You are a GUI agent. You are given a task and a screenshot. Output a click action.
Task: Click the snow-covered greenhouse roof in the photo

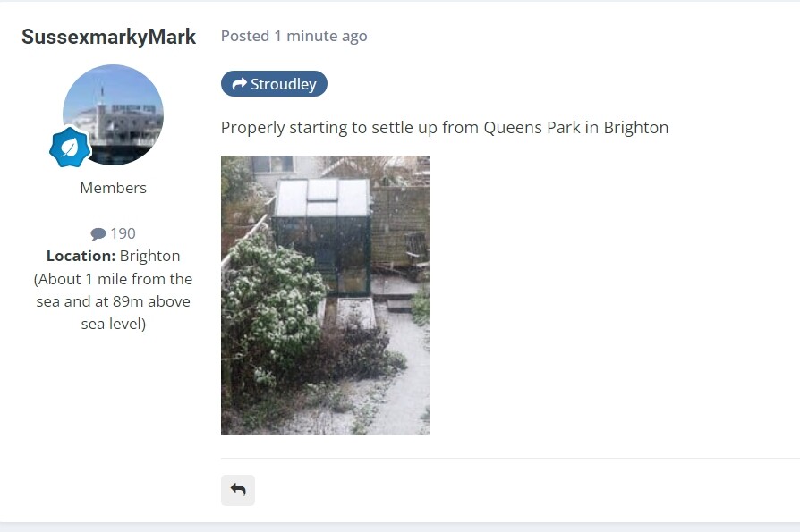pos(322,198)
